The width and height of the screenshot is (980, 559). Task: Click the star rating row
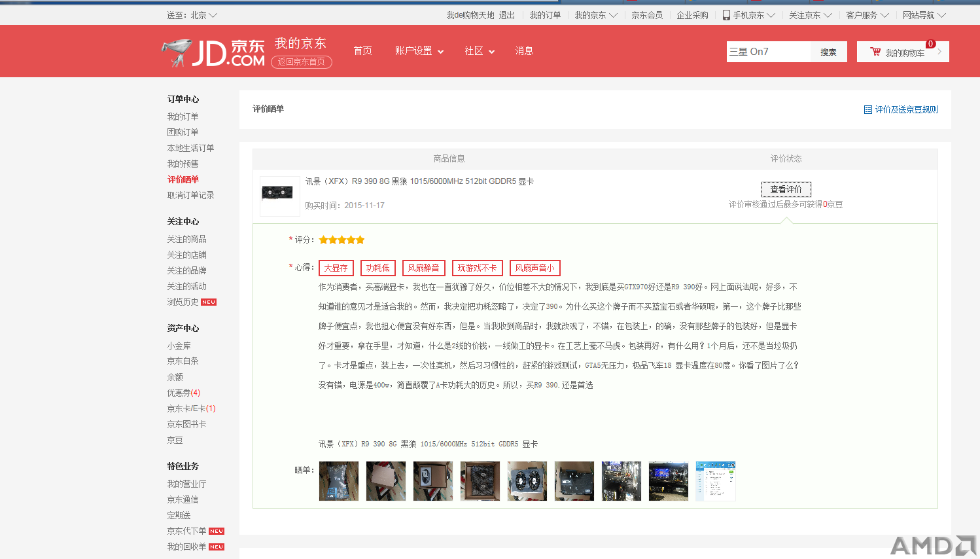pos(341,240)
